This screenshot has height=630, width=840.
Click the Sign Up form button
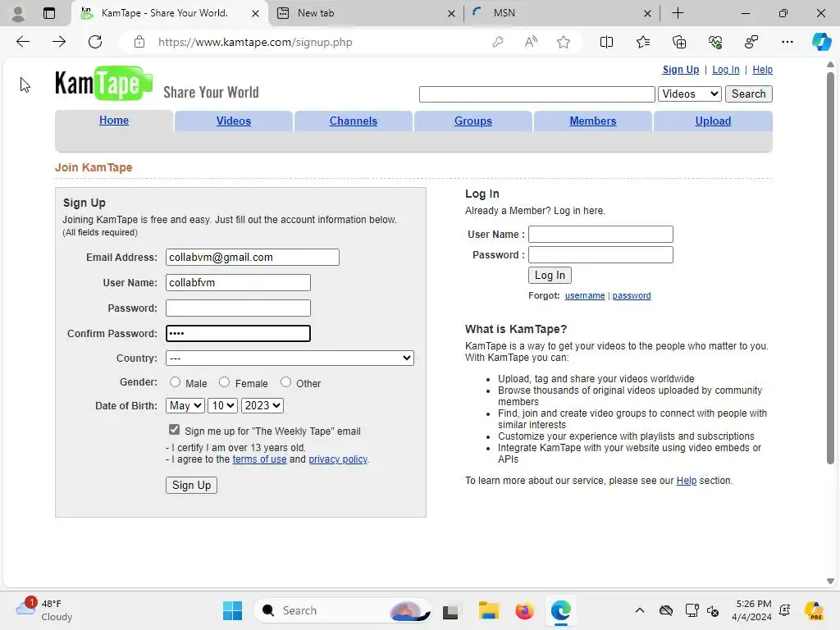[x=191, y=485]
